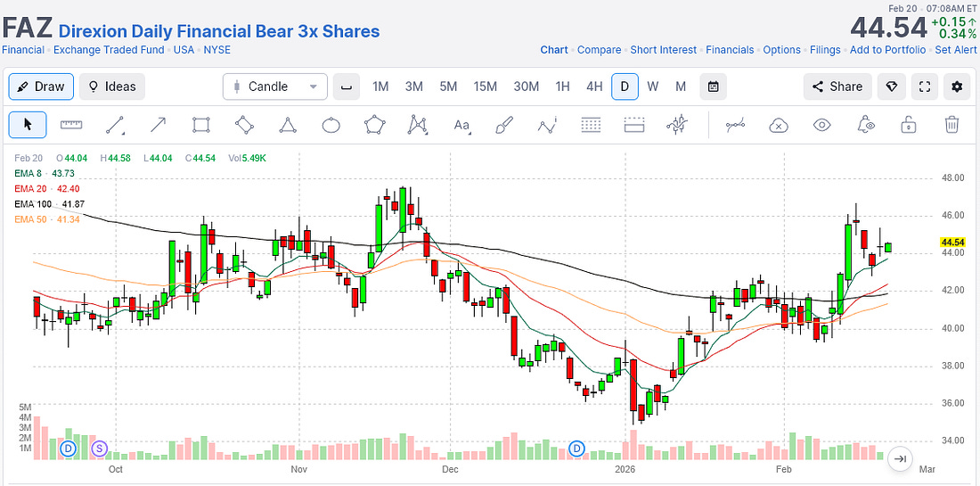Click the dividend D marker near December
The height and width of the screenshot is (486, 980).
(x=577, y=449)
